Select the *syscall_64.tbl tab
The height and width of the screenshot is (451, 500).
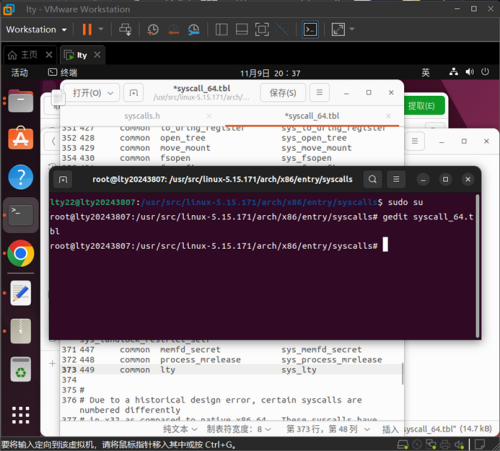312,116
